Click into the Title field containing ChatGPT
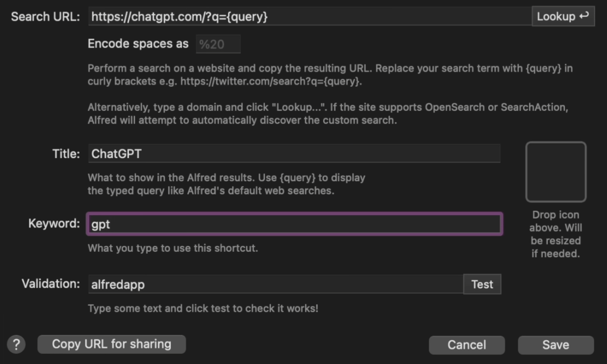Screen dimensions: 607x364 click(x=294, y=153)
